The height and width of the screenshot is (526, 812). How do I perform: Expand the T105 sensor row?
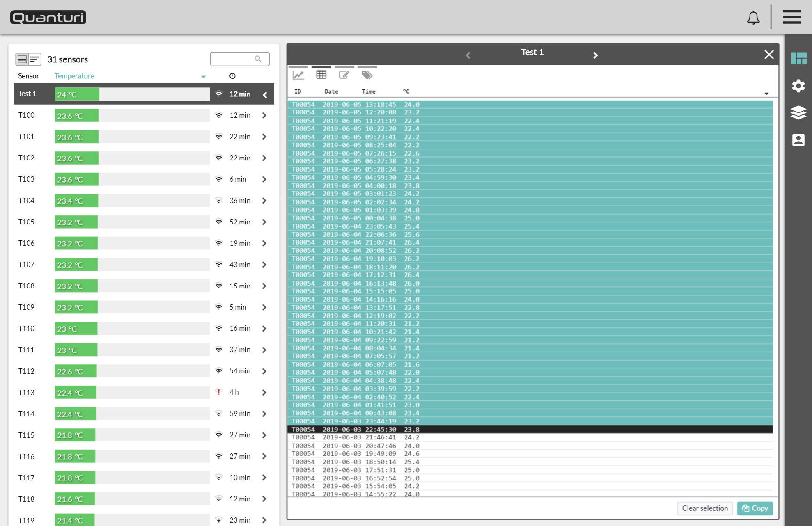264,222
